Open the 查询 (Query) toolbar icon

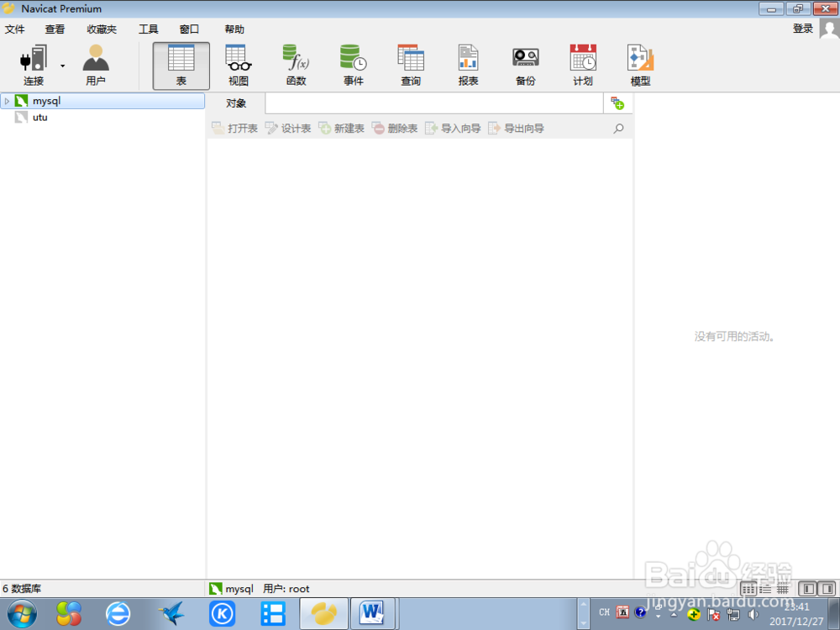tap(411, 66)
